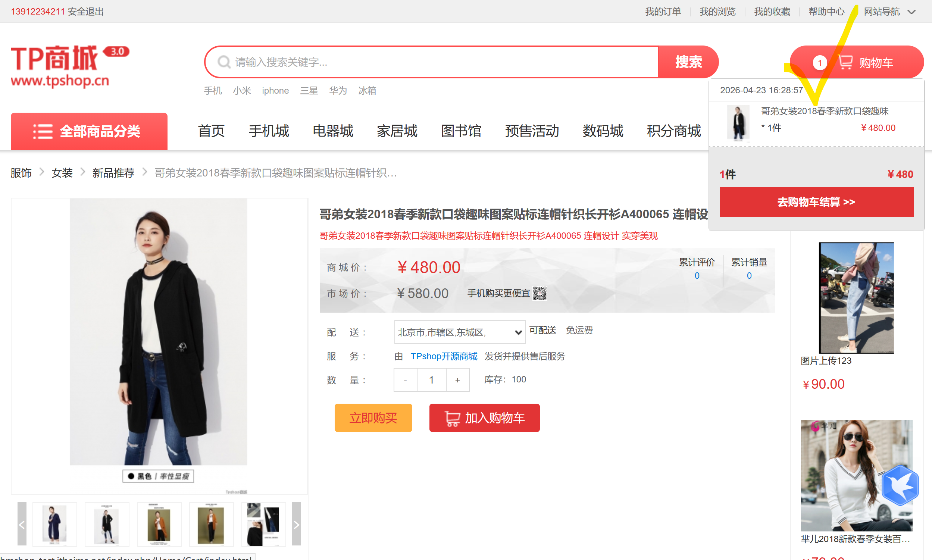Click the 新品推荐 breadcrumb
Viewport: 932px width, 560px height.
point(113,173)
